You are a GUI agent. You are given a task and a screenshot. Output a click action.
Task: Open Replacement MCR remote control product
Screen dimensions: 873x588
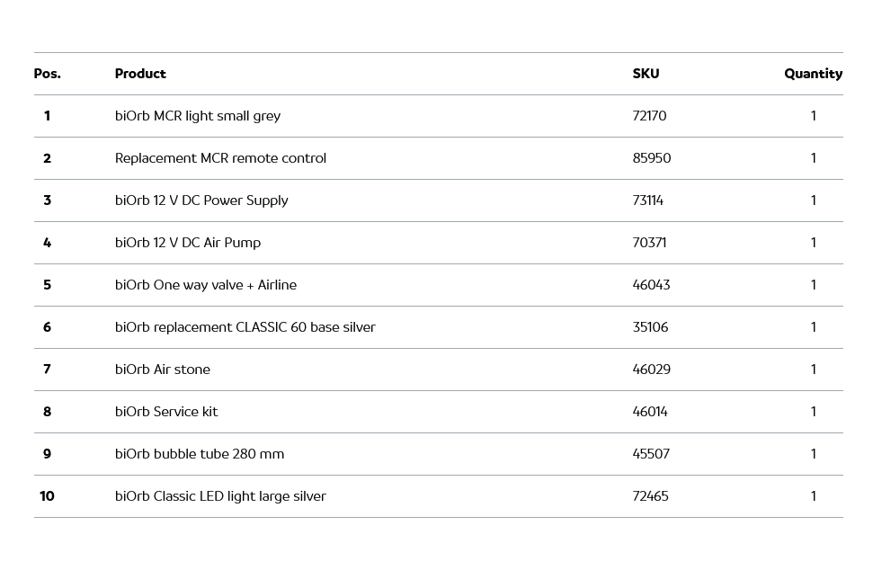pyautogui.click(x=220, y=158)
